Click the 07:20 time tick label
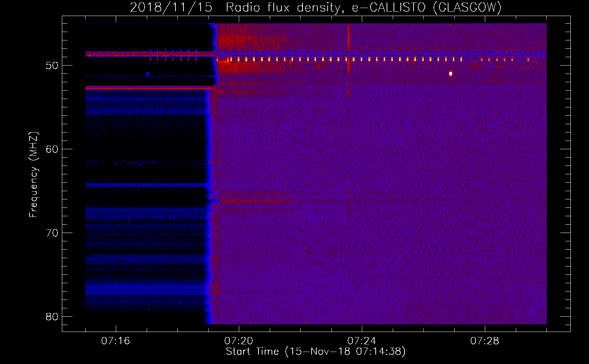 coord(239,341)
